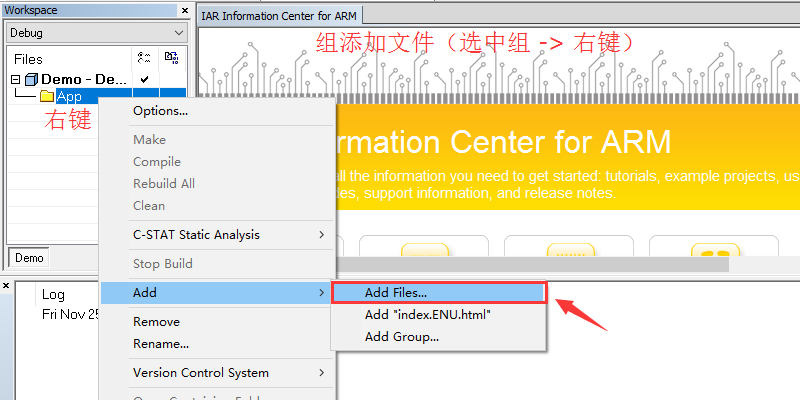
Task: Switch to the Demo workspace tab
Action: tap(29, 258)
